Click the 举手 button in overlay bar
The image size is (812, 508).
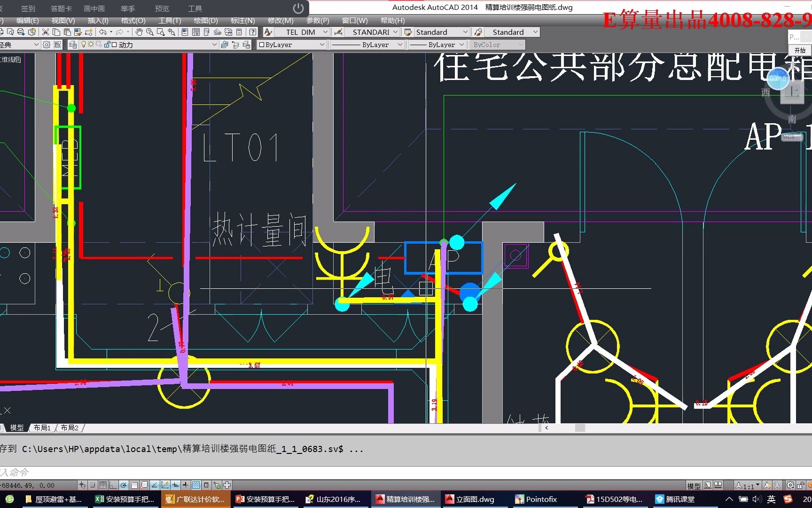pyautogui.click(x=128, y=8)
